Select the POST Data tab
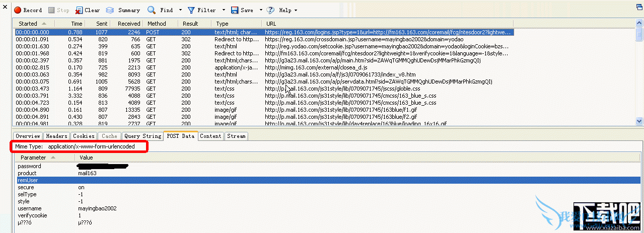 [180, 136]
